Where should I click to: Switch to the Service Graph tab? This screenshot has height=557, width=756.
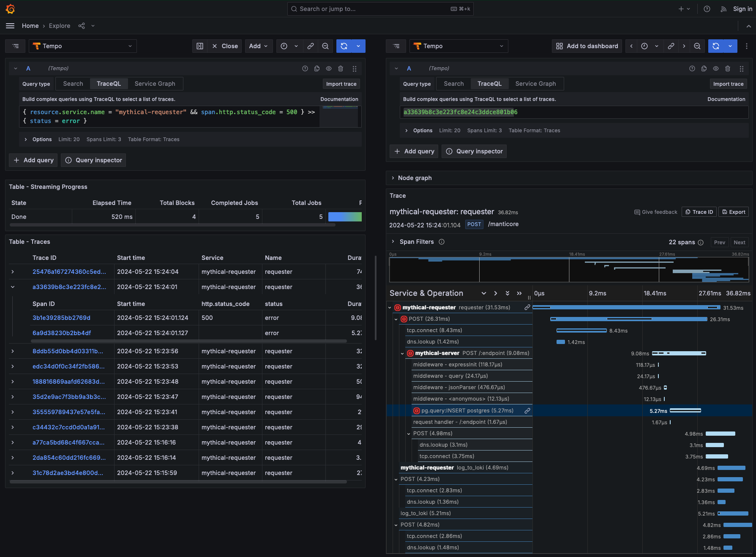click(155, 84)
